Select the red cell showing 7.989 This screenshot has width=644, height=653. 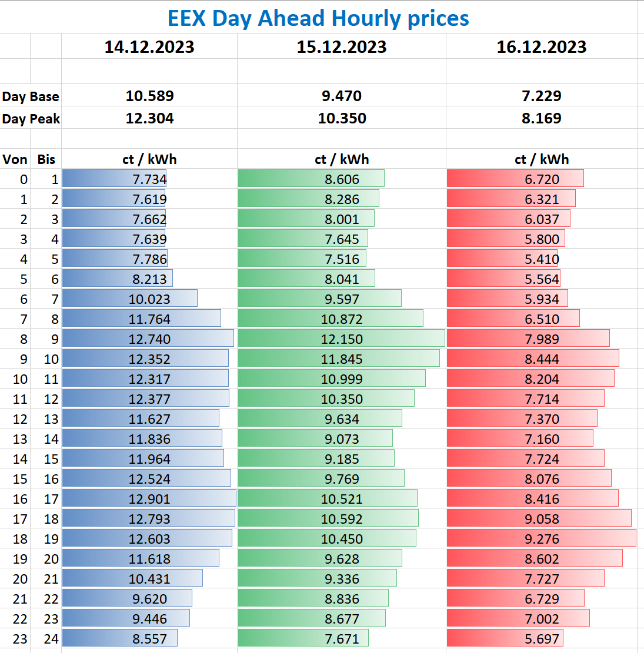[x=542, y=339]
